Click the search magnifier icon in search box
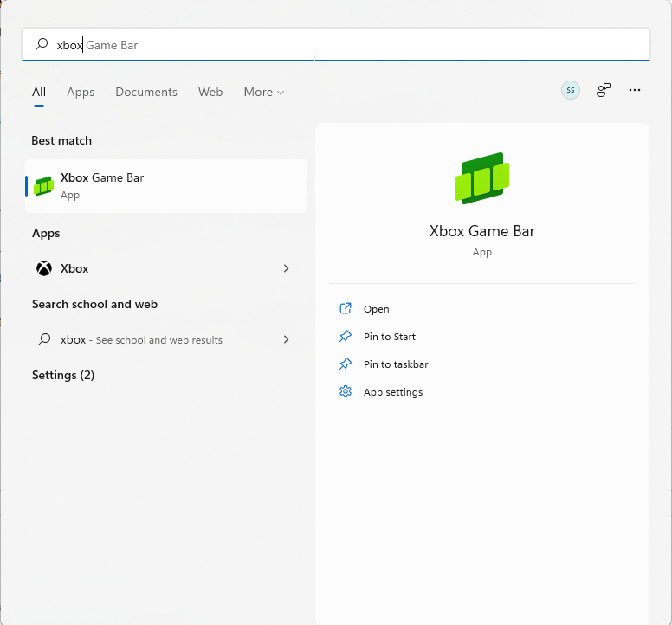Screen dimensions: 672x625 click(x=42, y=45)
